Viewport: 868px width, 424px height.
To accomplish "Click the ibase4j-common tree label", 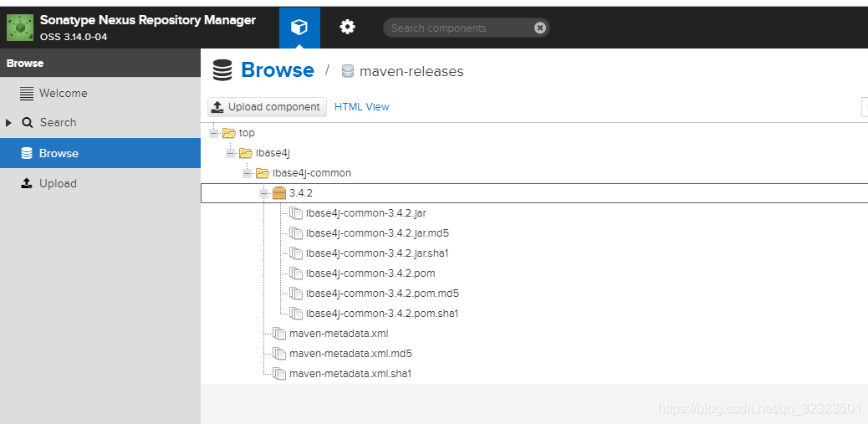I will coord(312,173).
